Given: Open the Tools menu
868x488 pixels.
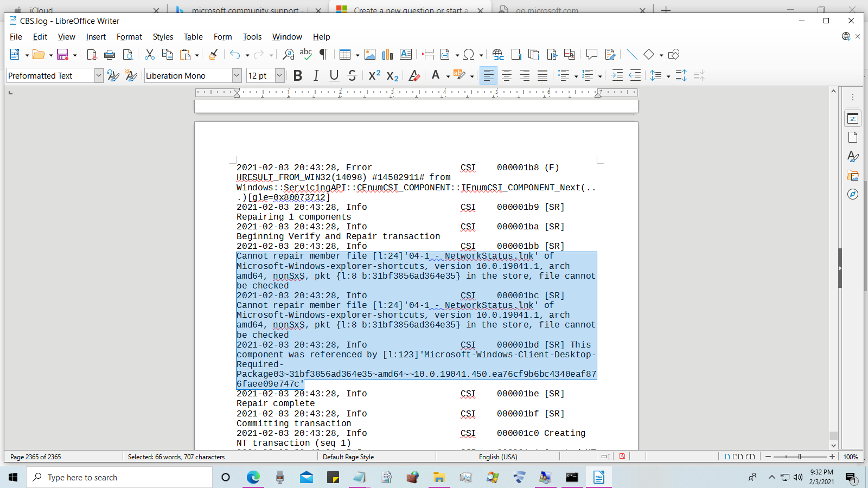Looking at the screenshot, I should pyautogui.click(x=252, y=37).
